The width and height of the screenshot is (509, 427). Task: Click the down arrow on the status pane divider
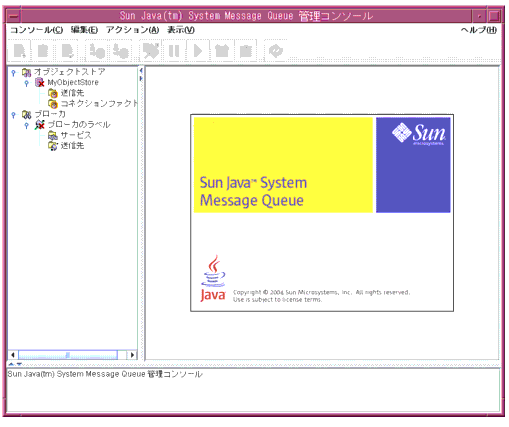19,364
